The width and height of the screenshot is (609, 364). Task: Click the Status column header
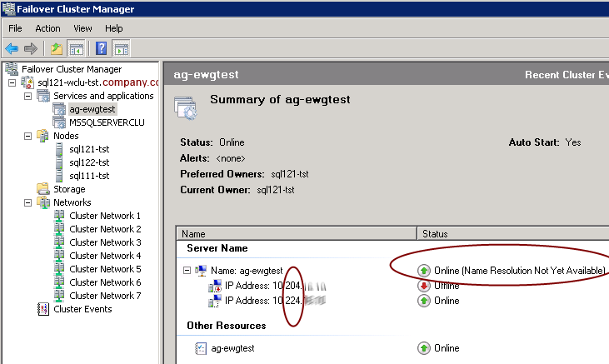click(513, 234)
